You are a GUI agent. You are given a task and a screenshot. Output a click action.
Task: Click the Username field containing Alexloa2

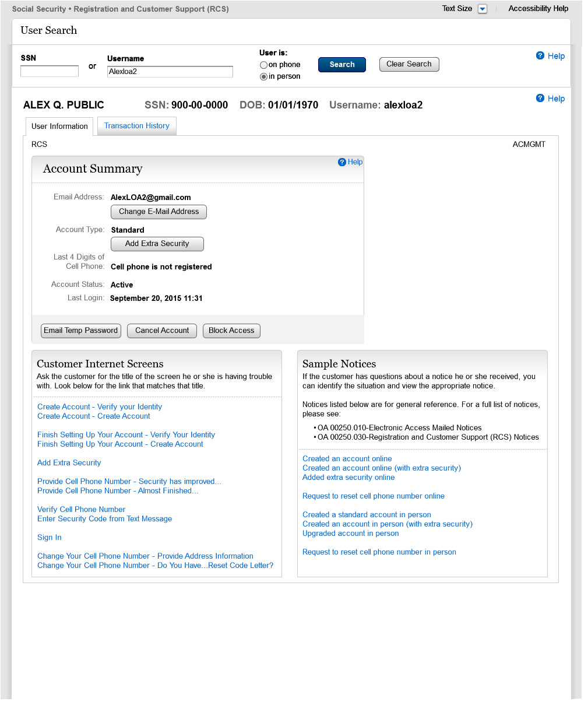point(170,72)
